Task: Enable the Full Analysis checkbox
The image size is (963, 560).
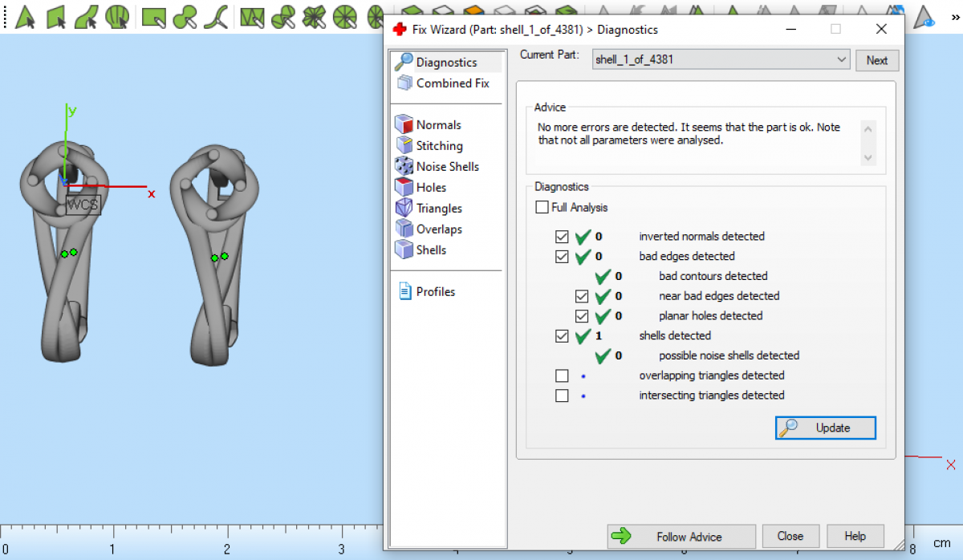Action: click(x=542, y=208)
